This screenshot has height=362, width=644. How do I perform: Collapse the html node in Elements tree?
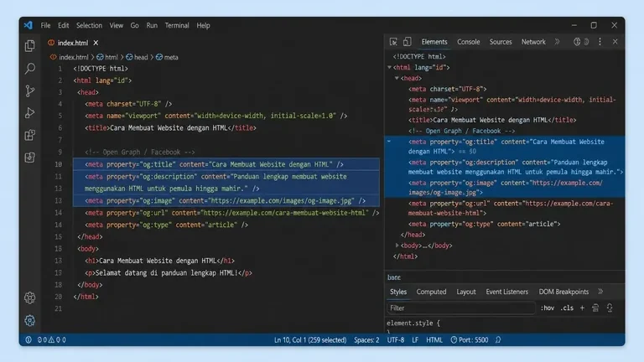point(389,67)
